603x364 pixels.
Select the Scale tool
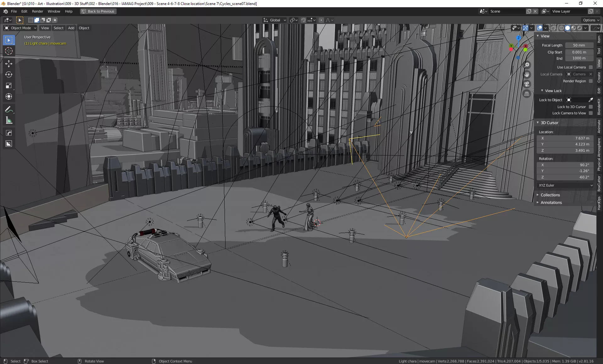tap(9, 85)
